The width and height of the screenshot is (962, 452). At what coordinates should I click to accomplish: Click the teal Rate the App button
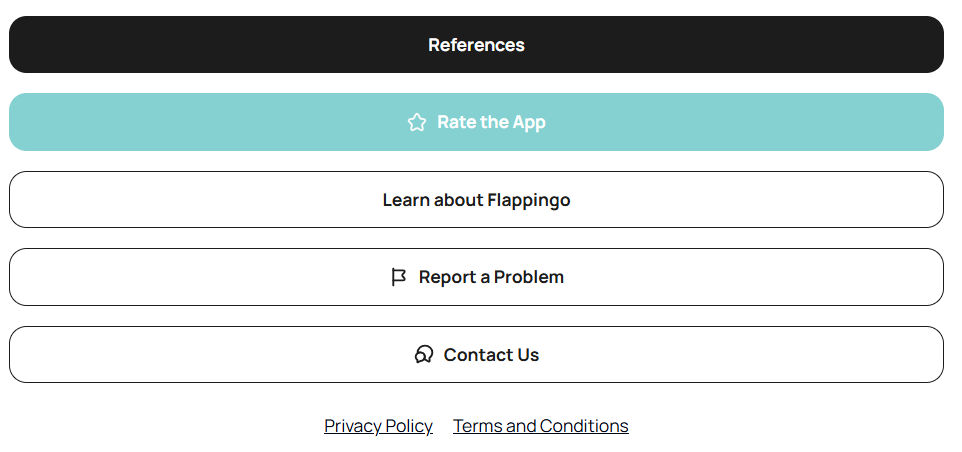(x=476, y=122)
